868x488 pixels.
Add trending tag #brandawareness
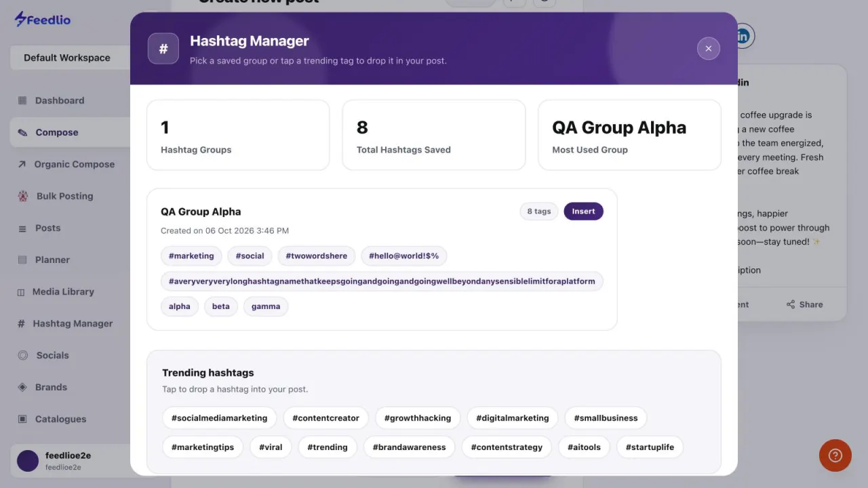pos(410,447)
